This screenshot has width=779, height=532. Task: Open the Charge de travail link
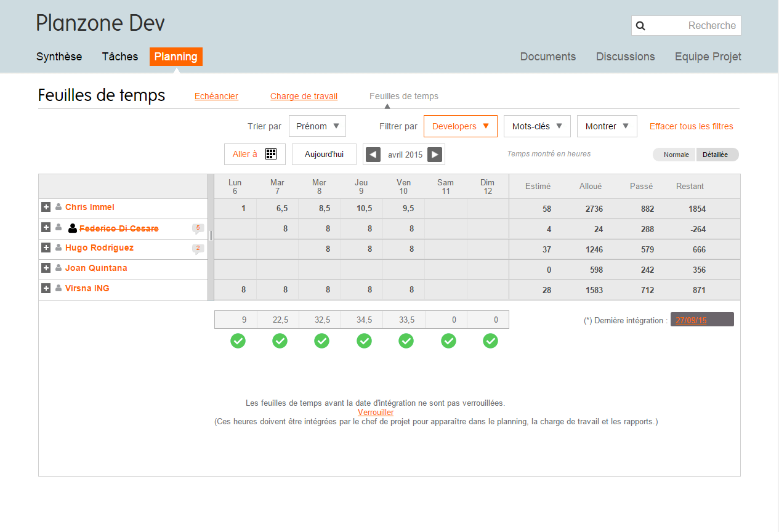point(304,96)
